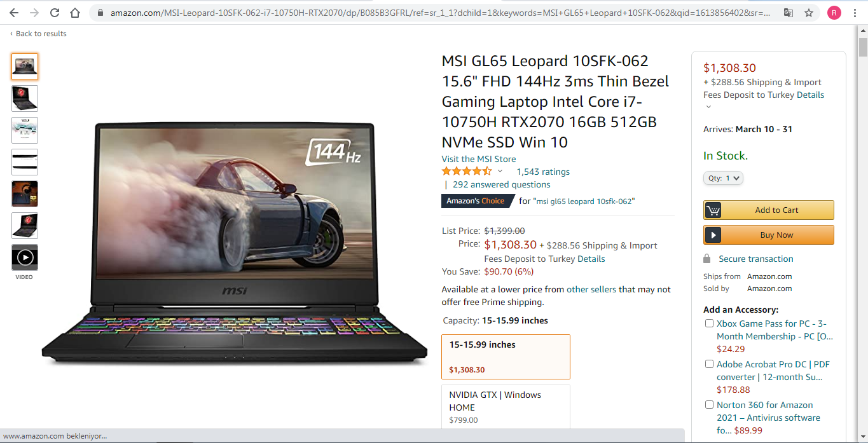Bookmark this page with the star icon
Image resolution: width=868 pixels, height=443 pixels.
pos(809,13)
